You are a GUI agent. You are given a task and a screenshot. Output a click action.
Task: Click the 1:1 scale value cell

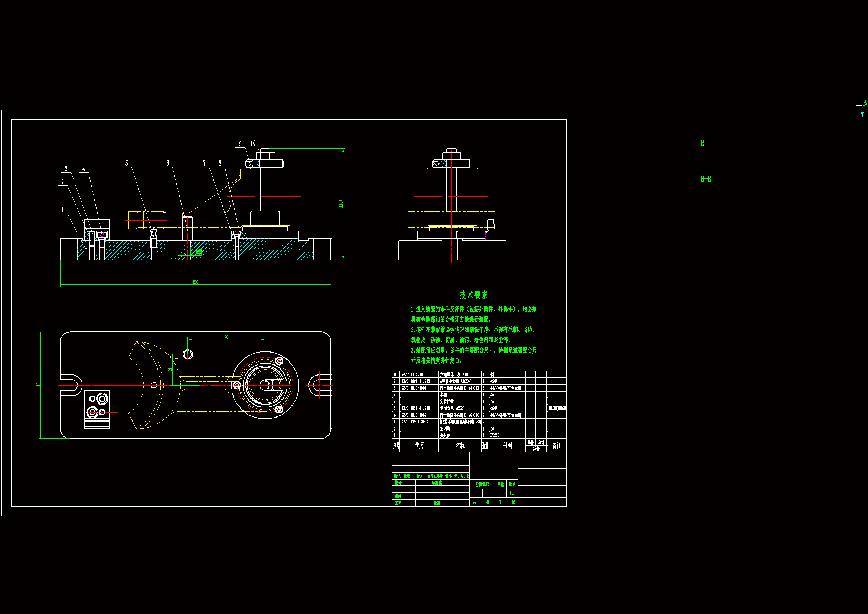[512, 493]
